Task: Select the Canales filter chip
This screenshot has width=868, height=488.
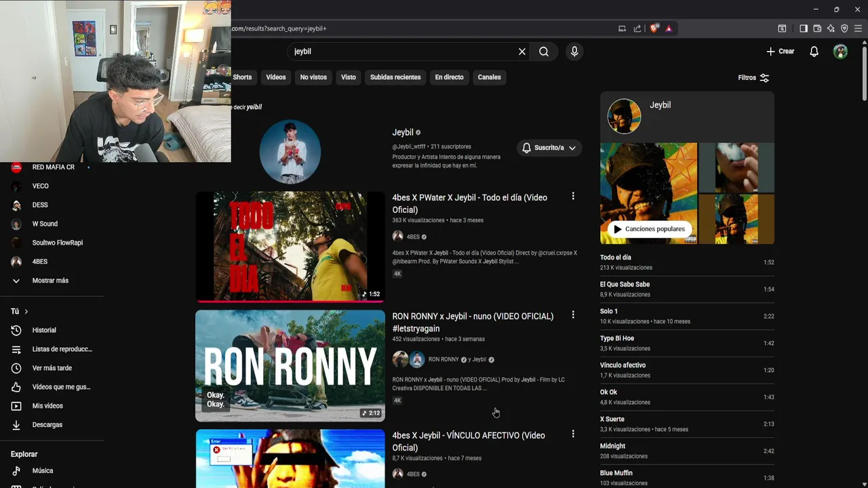Action: pos(489,77)
